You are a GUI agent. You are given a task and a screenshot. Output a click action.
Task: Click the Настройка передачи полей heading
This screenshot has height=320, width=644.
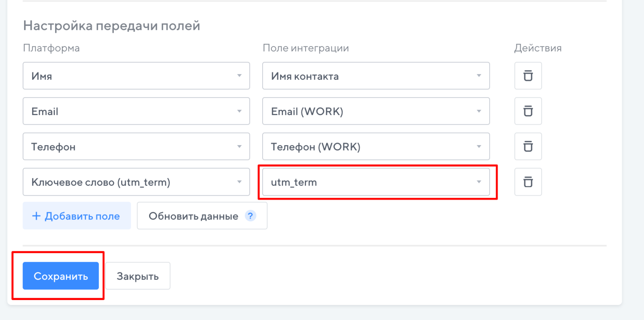coord(112,26)
